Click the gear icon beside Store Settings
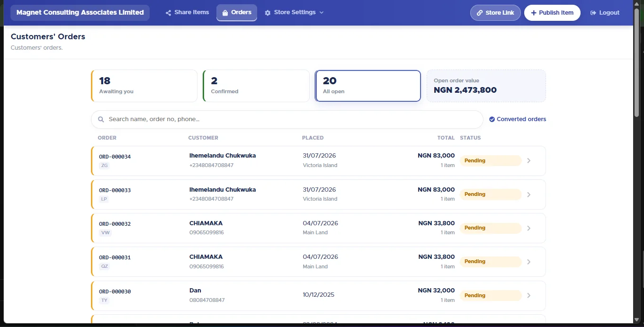 [268, 13]
